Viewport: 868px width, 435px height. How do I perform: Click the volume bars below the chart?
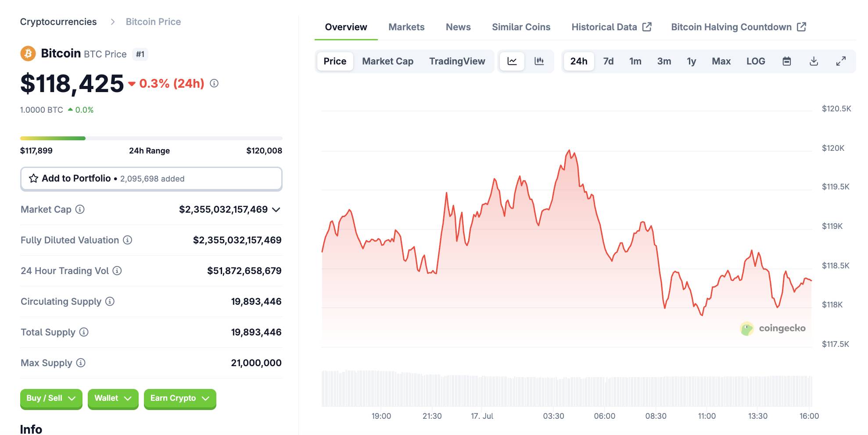(567, 389)
